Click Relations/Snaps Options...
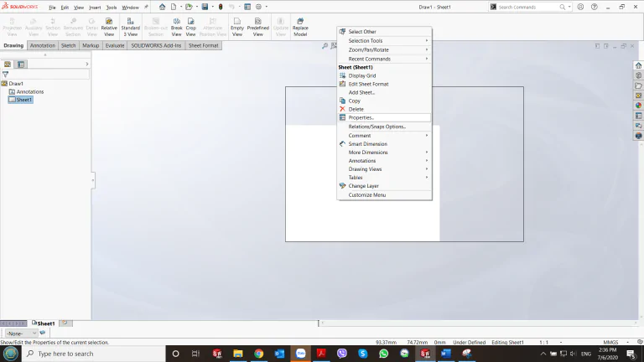Viewport: 644px width, 362px height. (x=384, y=127)
